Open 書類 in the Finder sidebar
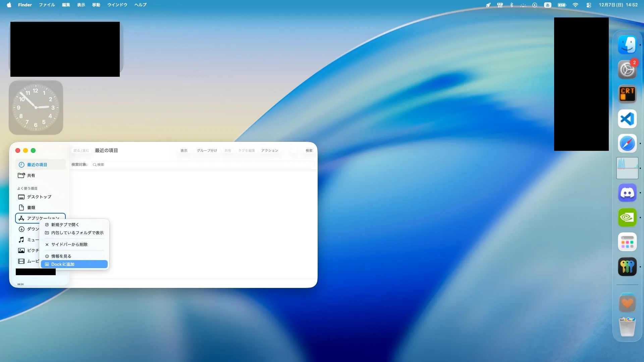The image size is (644, 362). (x=31, y=207)
